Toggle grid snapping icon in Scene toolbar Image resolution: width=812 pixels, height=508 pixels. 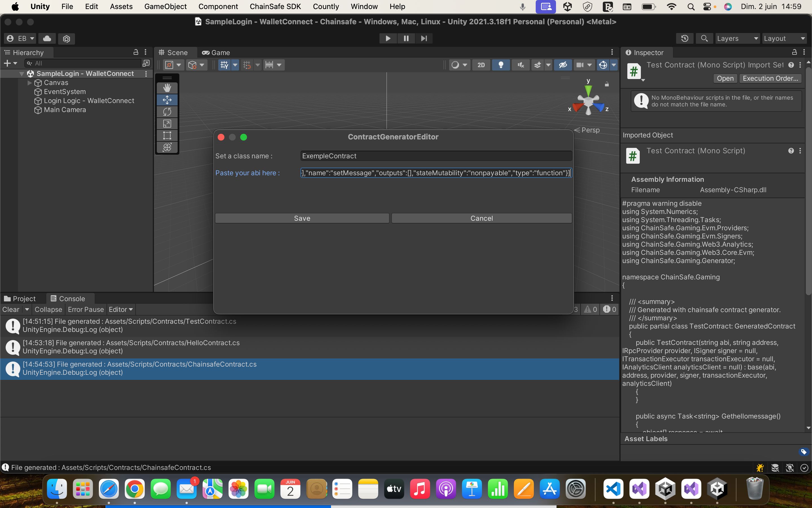[x=247, y=65]
